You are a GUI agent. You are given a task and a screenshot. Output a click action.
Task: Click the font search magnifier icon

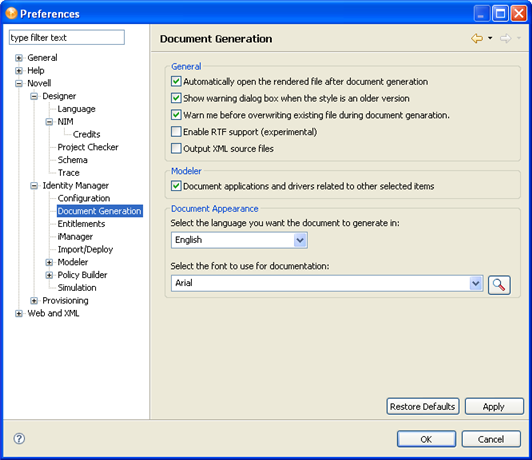pos(499,285)
